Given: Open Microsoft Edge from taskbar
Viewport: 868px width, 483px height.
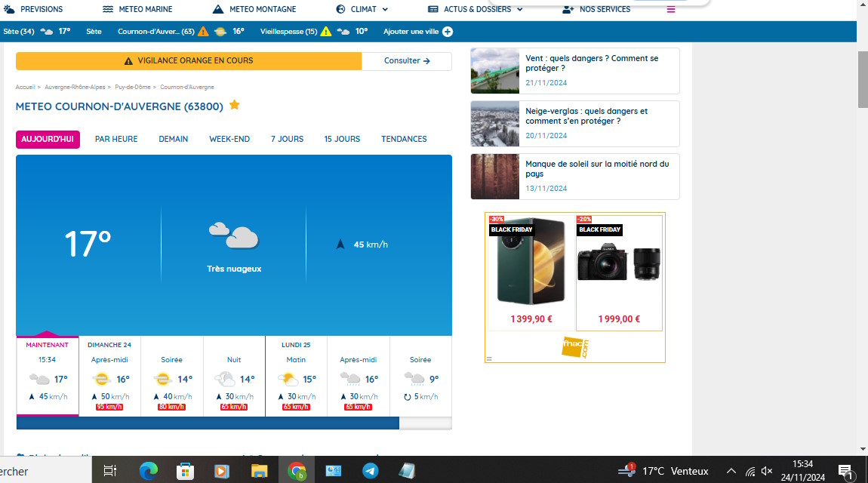Looking at the screenshot, I should coord(149,471).
